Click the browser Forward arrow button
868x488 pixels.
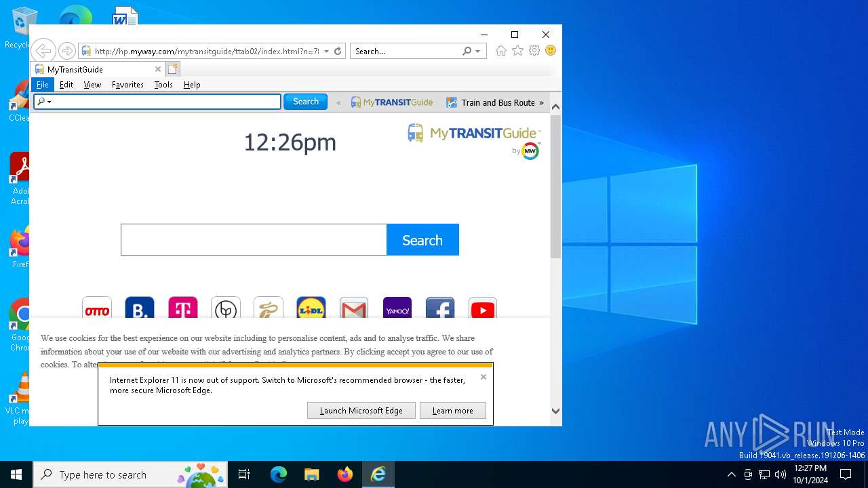tap(66, 51)
